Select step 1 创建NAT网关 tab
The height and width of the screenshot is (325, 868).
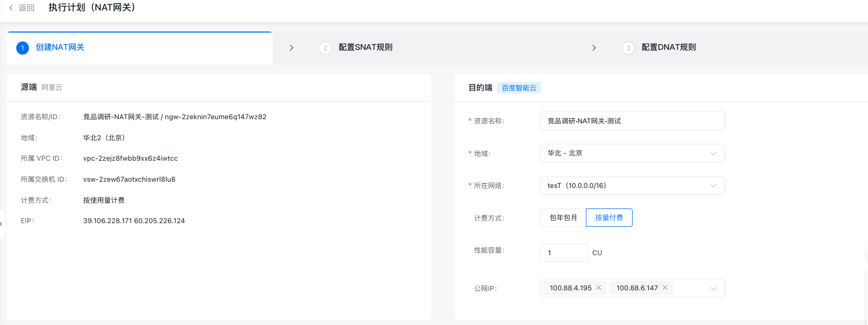point(140,48)
